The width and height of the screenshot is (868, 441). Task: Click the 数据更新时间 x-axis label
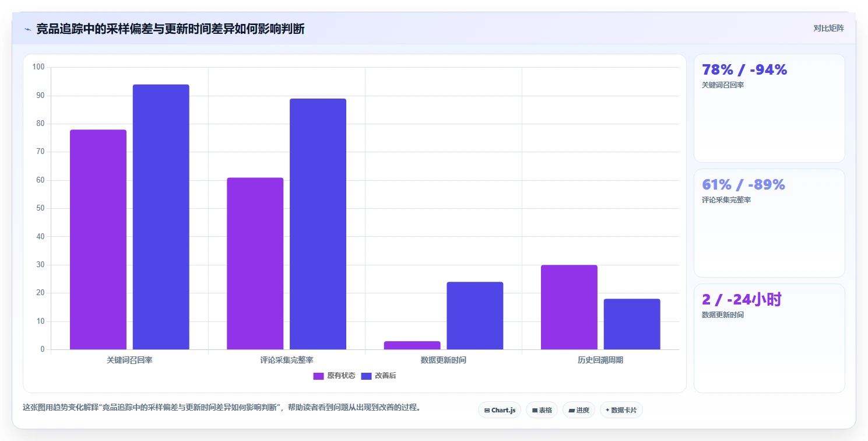444,360
